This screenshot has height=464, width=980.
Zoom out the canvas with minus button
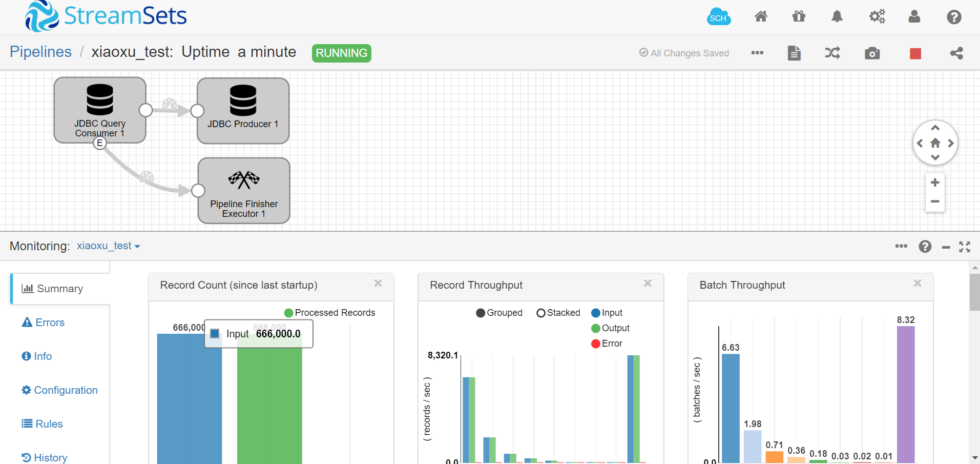(x=935, y=201)
